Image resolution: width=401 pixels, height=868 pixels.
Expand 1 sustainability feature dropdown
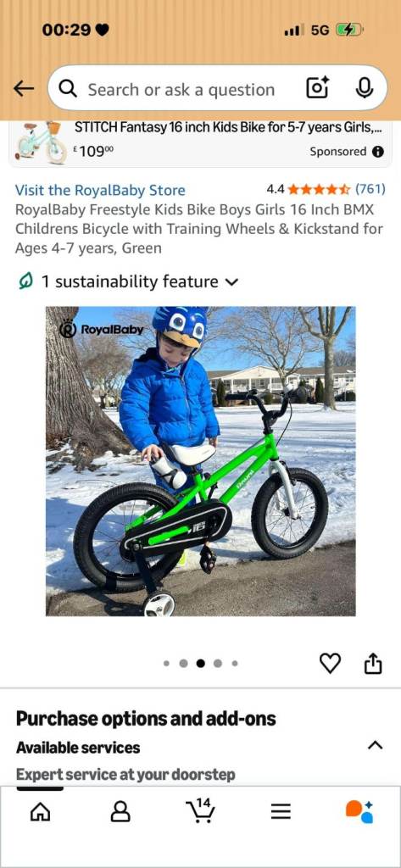[x=128, y=281]
